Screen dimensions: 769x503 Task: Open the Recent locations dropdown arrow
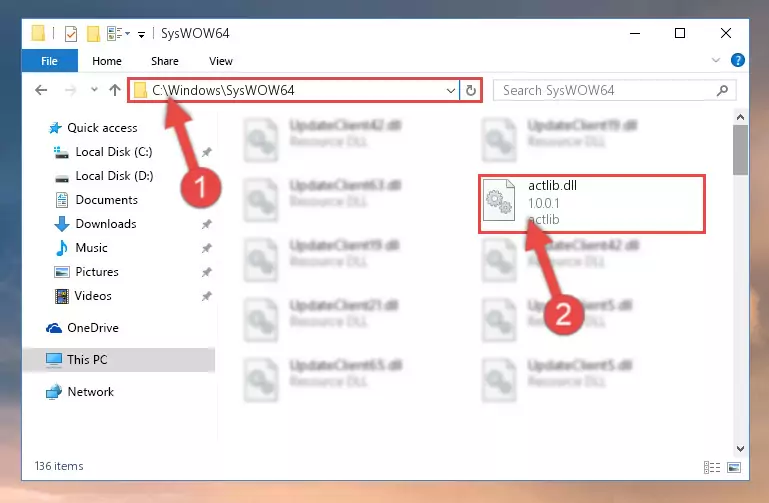tap(94, 90)
